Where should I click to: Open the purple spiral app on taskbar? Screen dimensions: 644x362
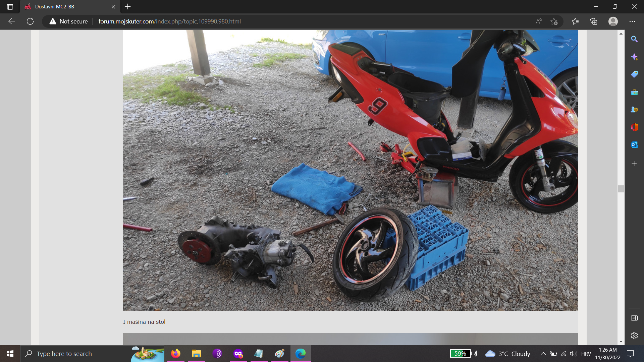pos(217,354)
